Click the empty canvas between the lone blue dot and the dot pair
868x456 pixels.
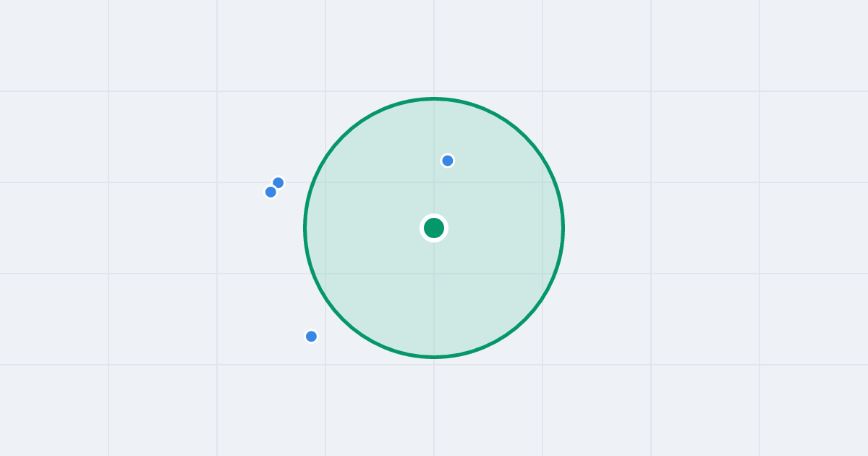click(x=289, y=264)
